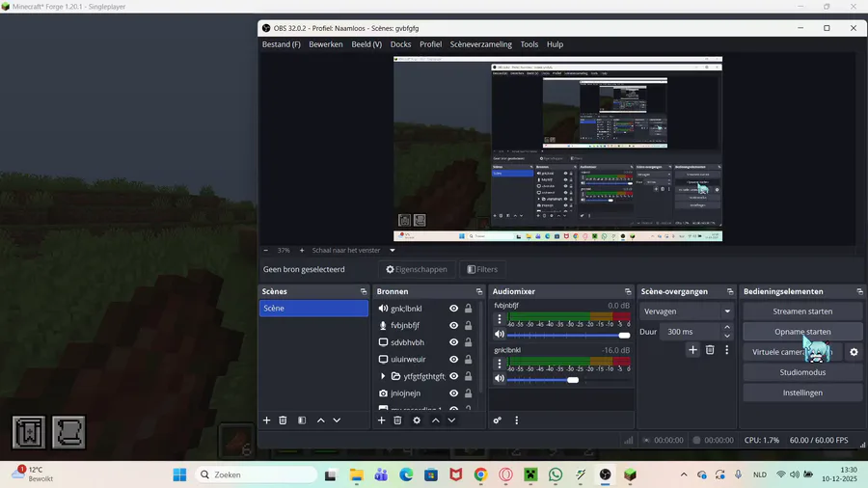Open preview scale dropdown arrow

click(x=393, y=250)
